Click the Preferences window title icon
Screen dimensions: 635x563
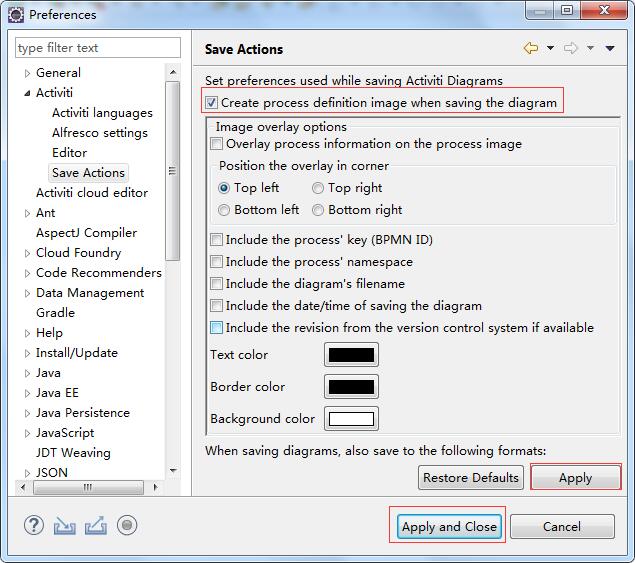point(16,15)
